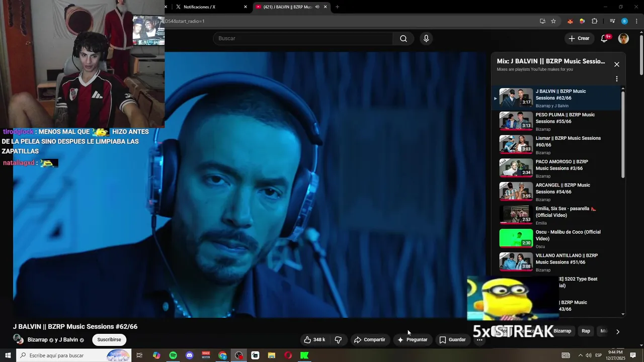Open the Chrome profile B avatar

(x=624, y=21)
